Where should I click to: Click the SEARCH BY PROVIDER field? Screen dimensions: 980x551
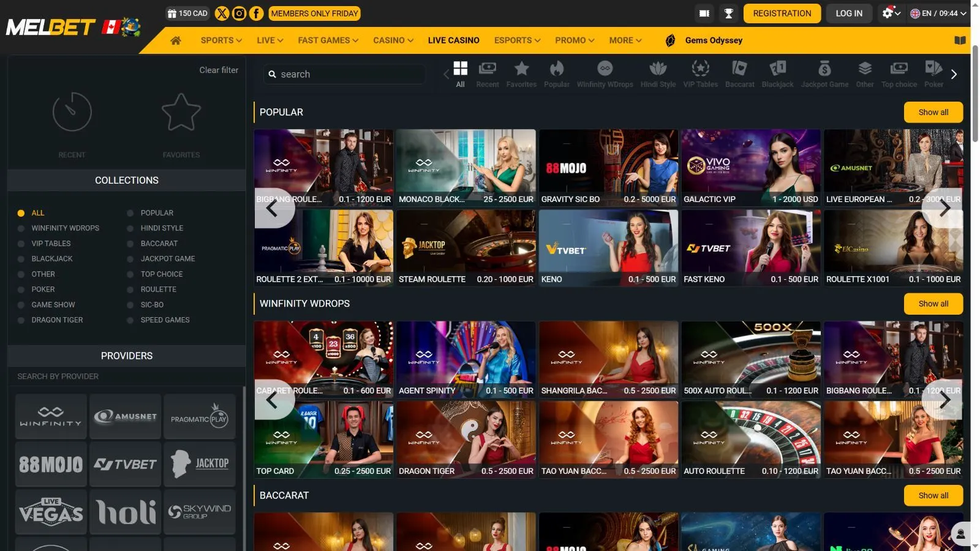(x=126, y=377)
